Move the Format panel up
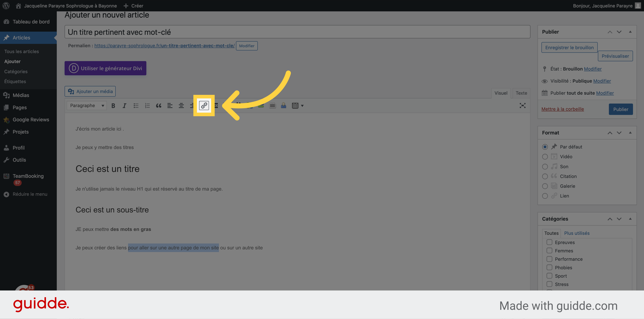The height and width of the screenshot is (319, 644). [x=610, y=133]
